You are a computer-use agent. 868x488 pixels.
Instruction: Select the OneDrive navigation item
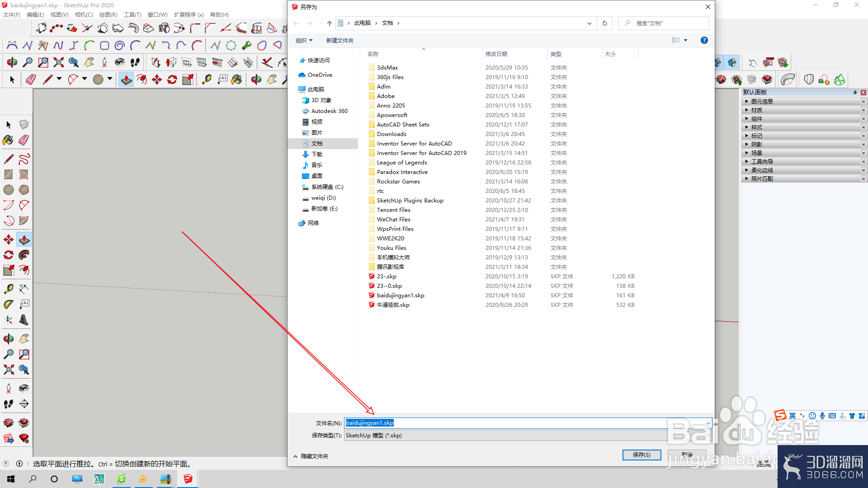pyautogui.click(x=320, y=75)
